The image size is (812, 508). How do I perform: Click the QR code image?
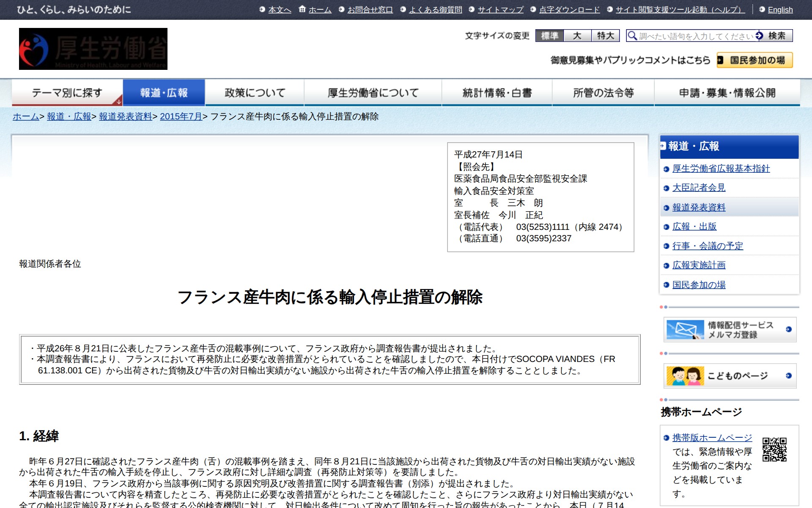click(x=774, y=449)
